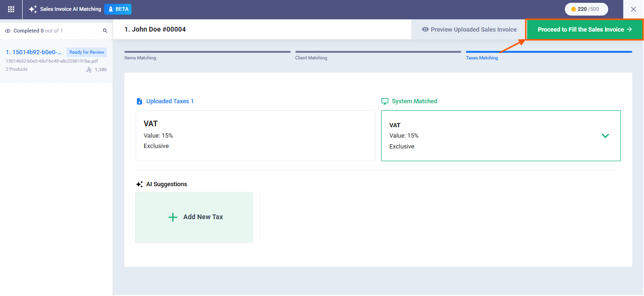Click the Uploaded Taxes 1 heading
The image size is (644, 296).
170,101
